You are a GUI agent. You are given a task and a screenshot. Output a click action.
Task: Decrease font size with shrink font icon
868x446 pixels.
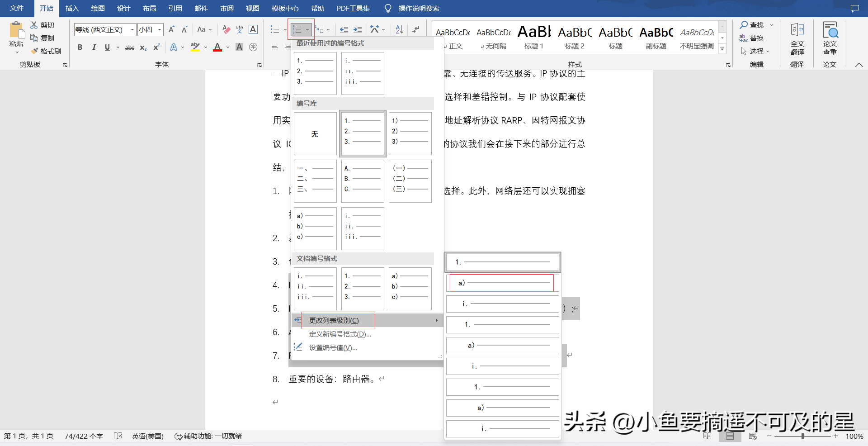tap(184, 29)
